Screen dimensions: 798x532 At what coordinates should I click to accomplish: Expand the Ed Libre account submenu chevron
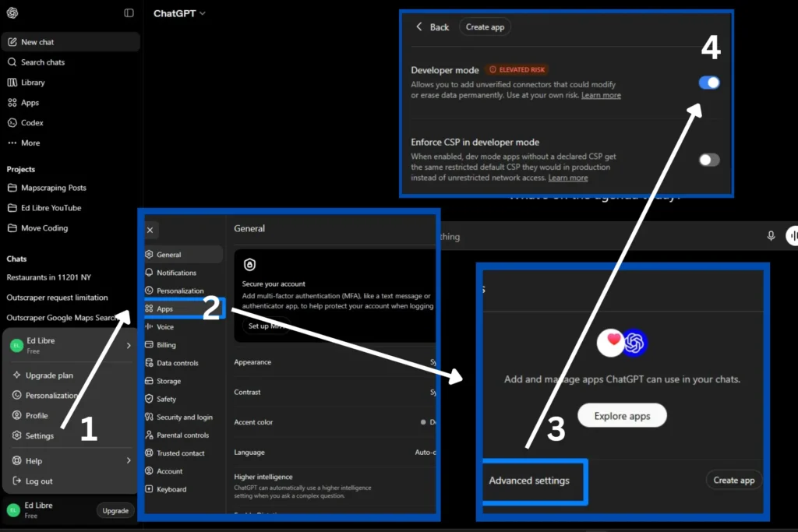129,345
